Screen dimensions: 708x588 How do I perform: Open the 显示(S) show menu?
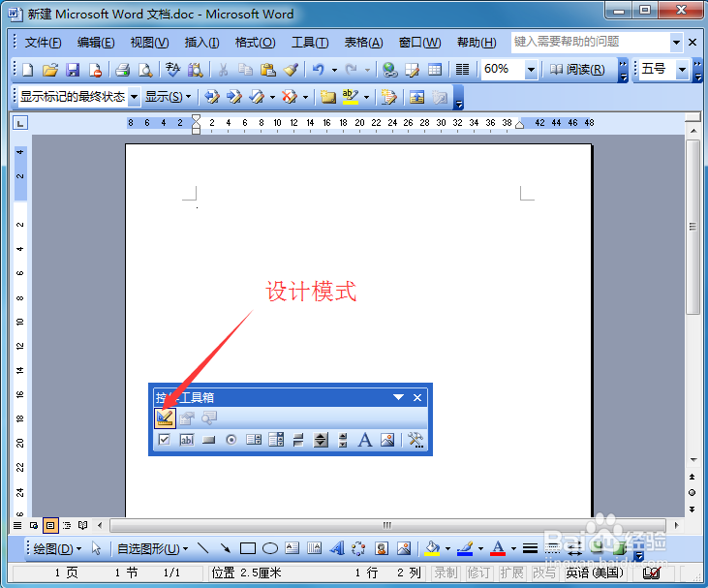click(168, 96)
